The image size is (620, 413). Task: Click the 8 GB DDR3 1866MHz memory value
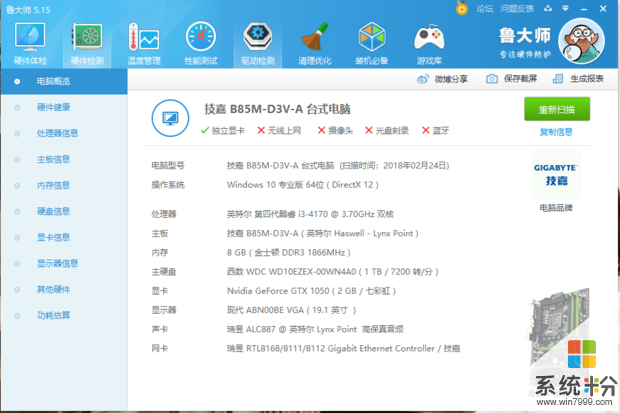pos(289,252)
